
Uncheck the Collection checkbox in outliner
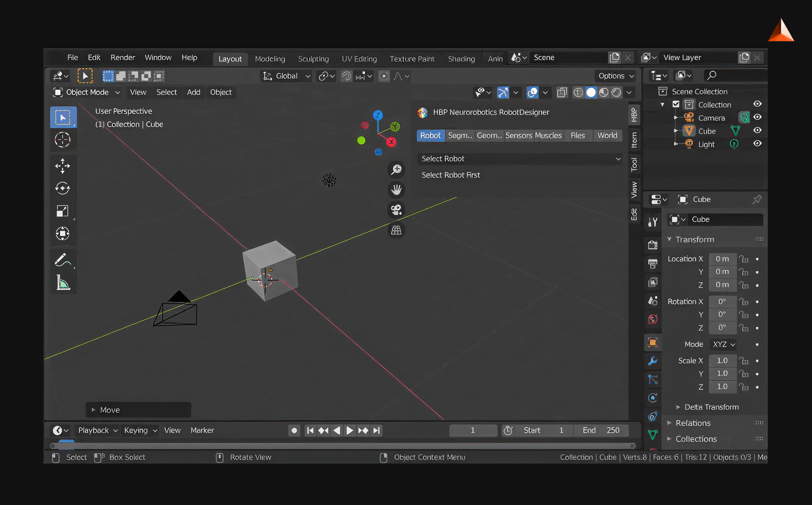click(676, 104)
